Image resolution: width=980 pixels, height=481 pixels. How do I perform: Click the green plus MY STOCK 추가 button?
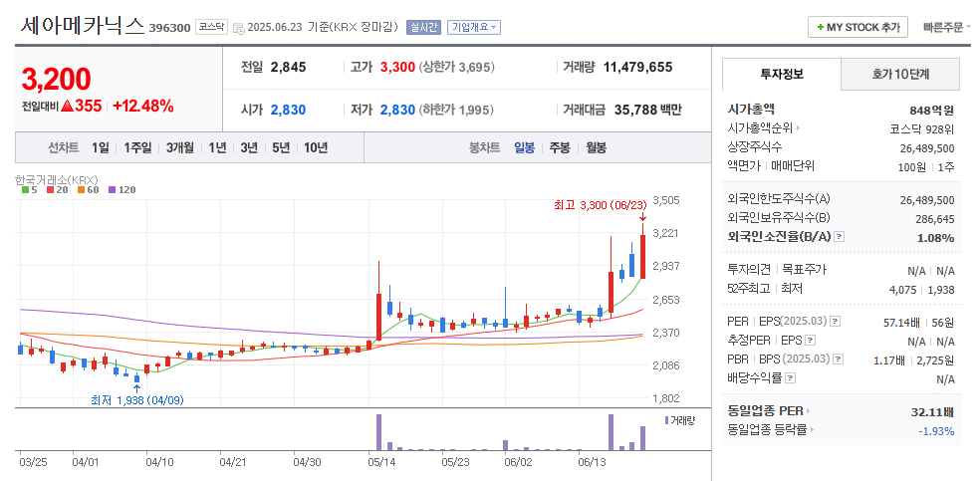(857, 28)
